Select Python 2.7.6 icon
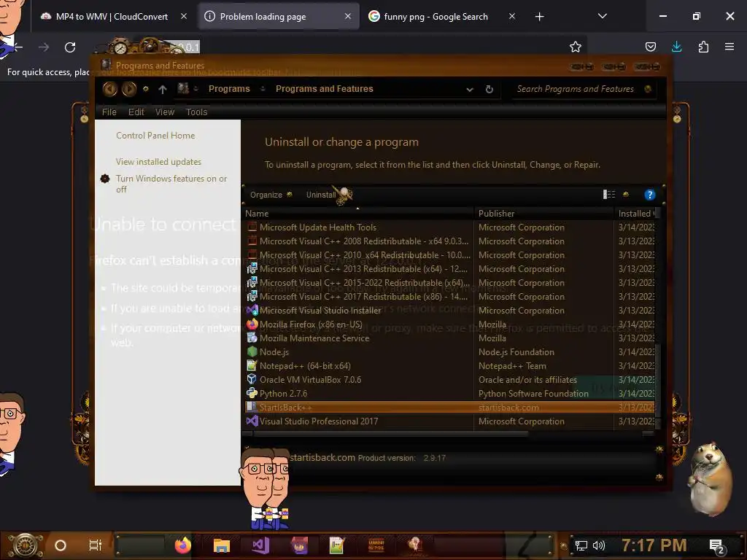This screenshot has height=560, width=747. point(252,393)
